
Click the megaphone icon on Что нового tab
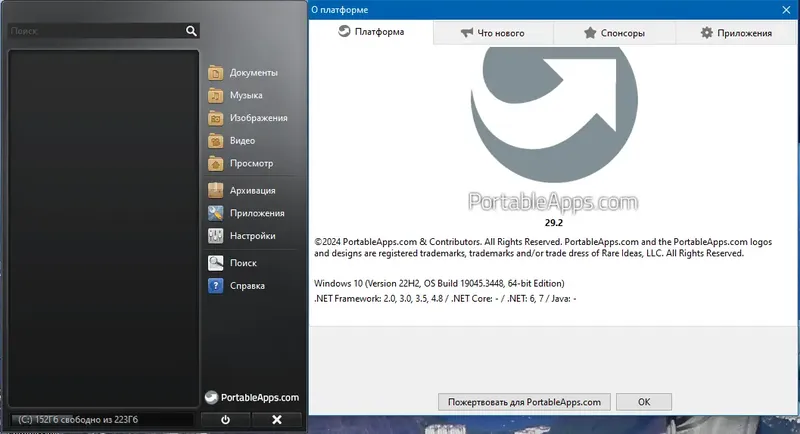point(467,33)
